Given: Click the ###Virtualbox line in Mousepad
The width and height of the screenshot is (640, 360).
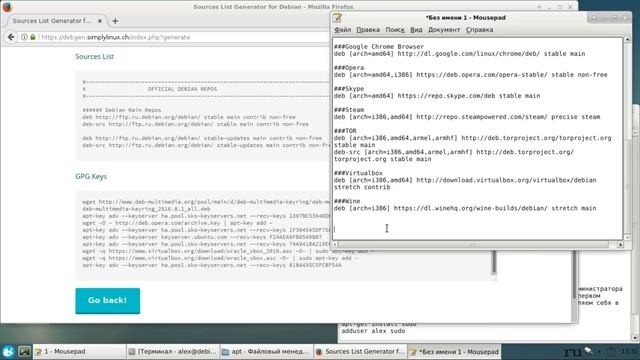Looking at the screenshot, I should 358,173.
